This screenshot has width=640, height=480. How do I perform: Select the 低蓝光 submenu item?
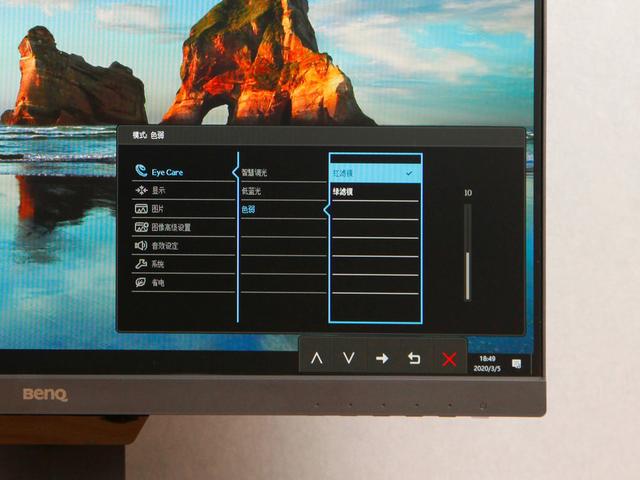pyautogui.click(x=251, y=191)
